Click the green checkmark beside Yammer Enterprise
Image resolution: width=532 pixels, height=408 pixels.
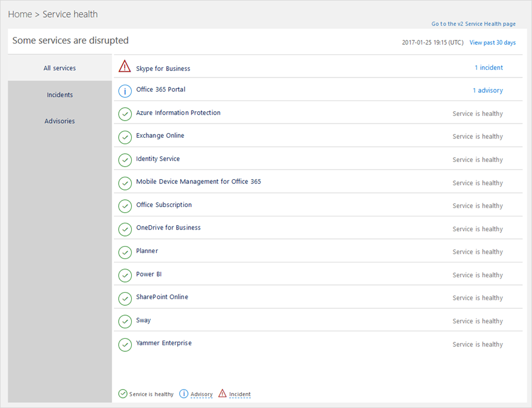[x=125, y=345]
